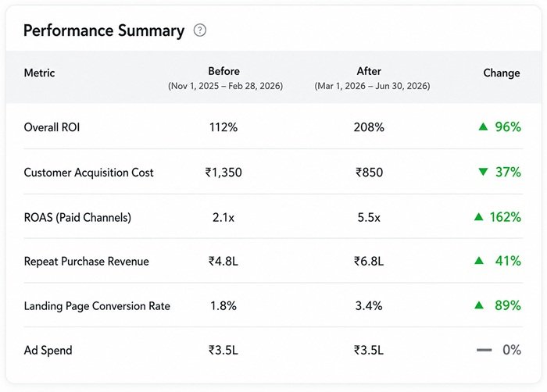Click the 112% Overall ROI before value
This screenshot has height=392, width=547.
click(223, 127)
